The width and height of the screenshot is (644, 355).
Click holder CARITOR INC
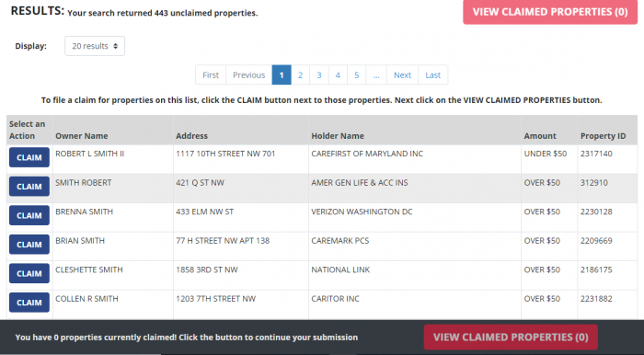(335, 299)
